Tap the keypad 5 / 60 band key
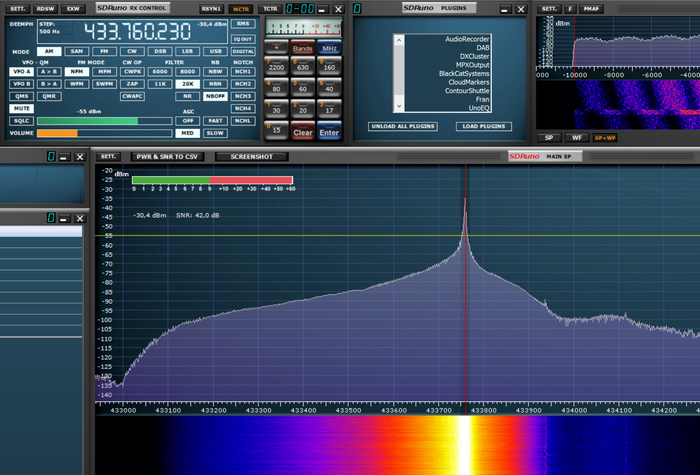 tap(303, 87)
